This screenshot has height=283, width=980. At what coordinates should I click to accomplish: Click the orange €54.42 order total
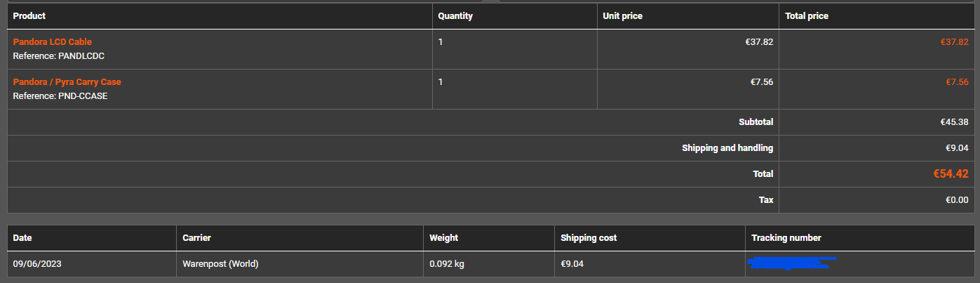[951, 174]
